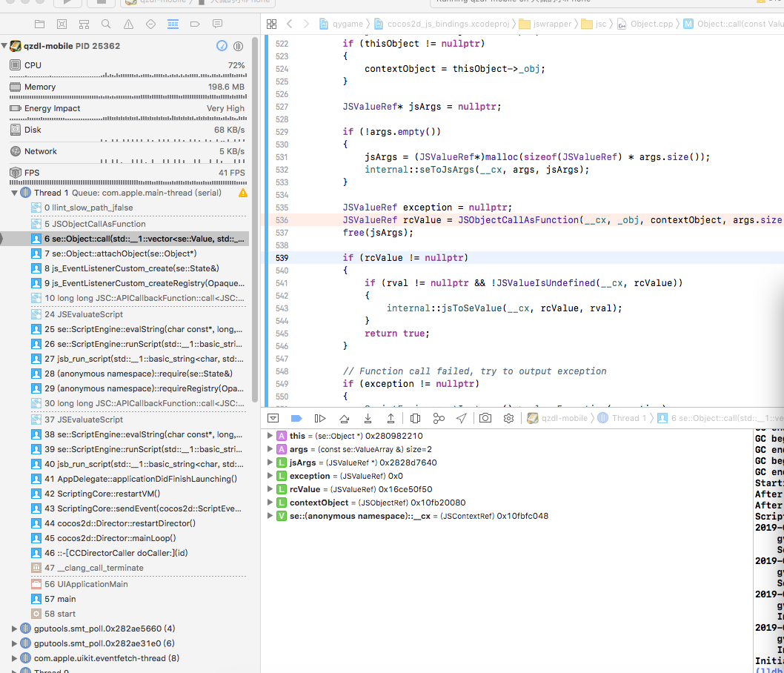
Task: Click the gauge view options icon
Action: point(222,46)
